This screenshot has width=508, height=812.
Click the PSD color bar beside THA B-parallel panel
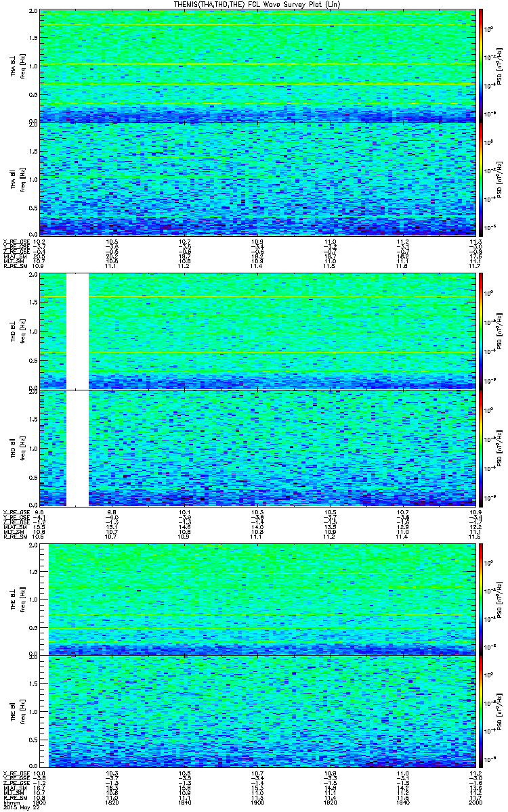[481, 179]
